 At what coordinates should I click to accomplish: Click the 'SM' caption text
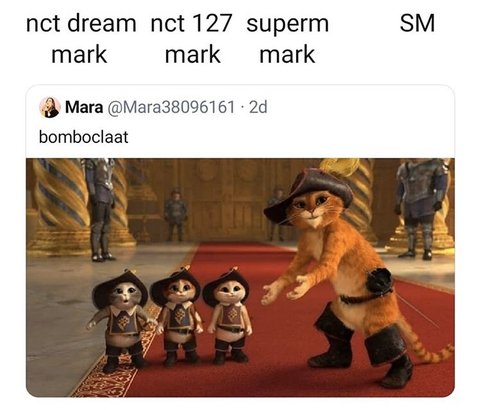tap(417, 23)
